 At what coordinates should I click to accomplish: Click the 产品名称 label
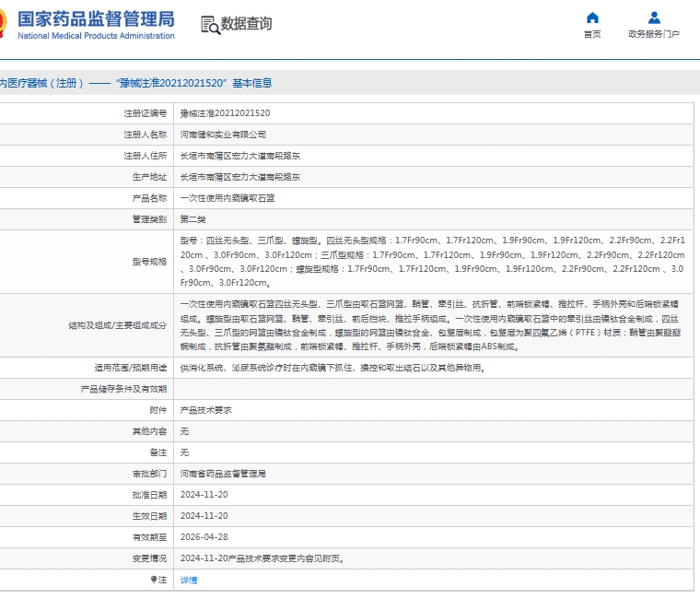pyautogui.click(x=149, y=198)
